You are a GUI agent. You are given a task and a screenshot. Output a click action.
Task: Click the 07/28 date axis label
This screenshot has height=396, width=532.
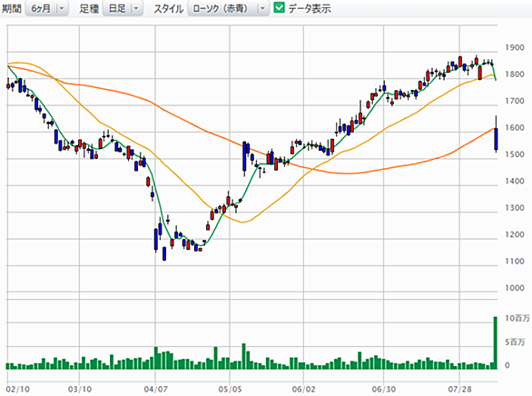(459, 390)
